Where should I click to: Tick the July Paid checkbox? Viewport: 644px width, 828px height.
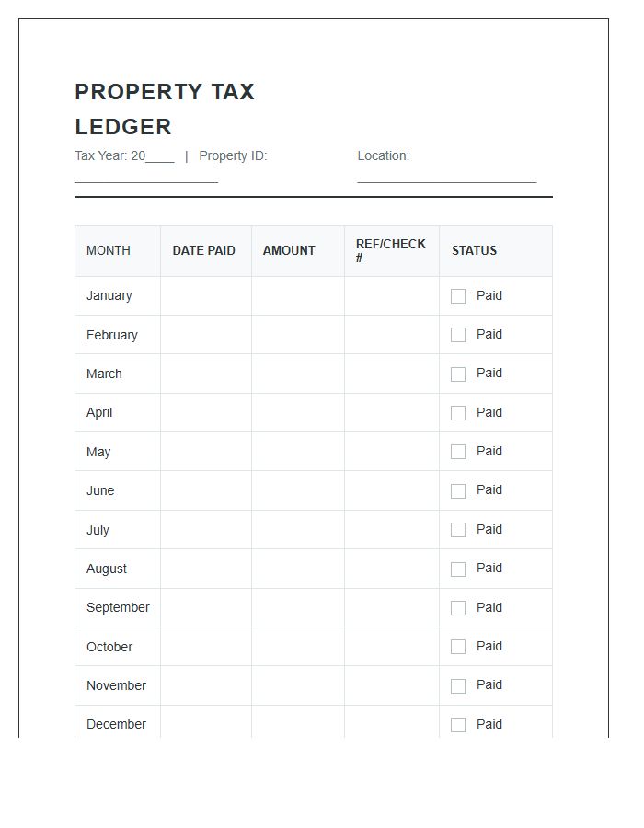click(x=458, y=530)
